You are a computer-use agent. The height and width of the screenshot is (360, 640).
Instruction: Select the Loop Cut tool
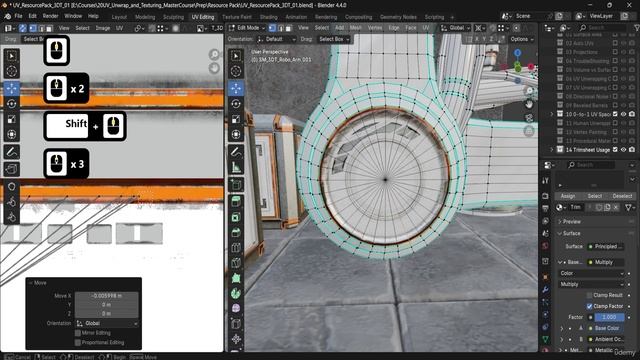(236, 248)
